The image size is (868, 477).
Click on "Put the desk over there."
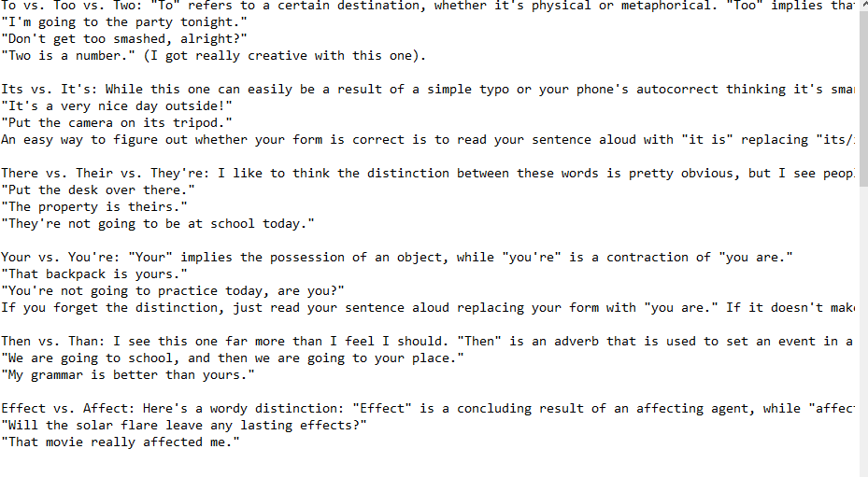click(98, 190)
